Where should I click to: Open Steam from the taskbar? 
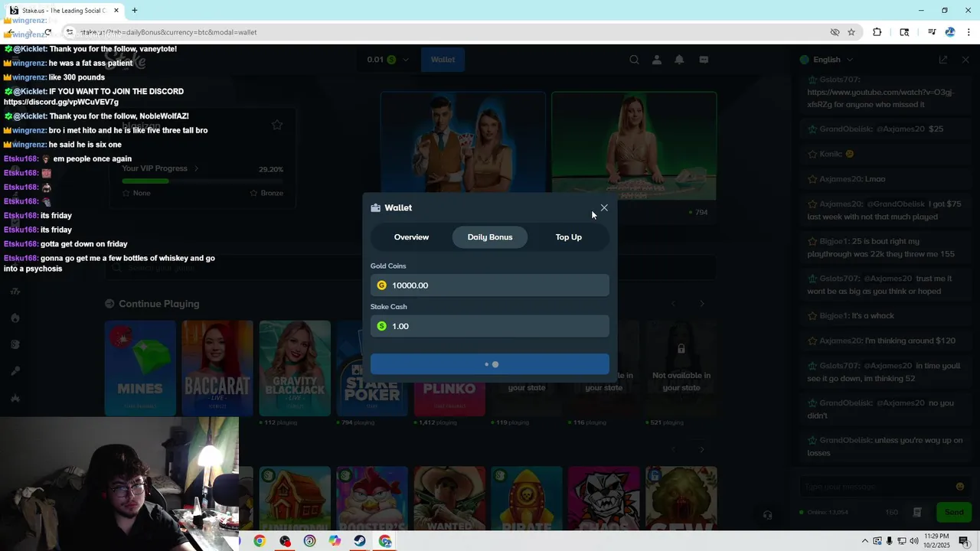[360, 541]
